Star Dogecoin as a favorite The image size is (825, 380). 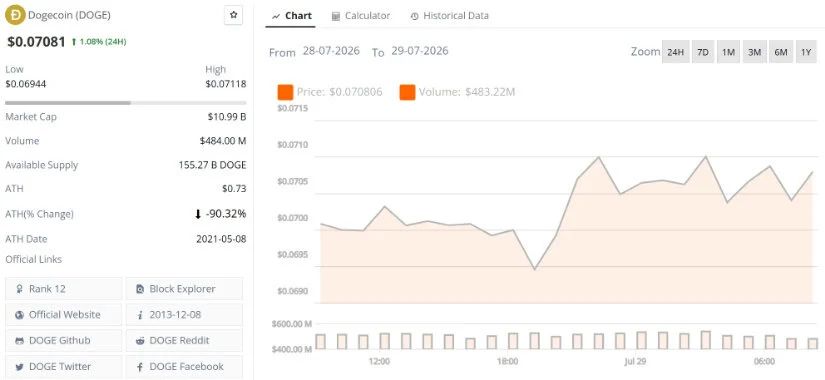[233, 16]
